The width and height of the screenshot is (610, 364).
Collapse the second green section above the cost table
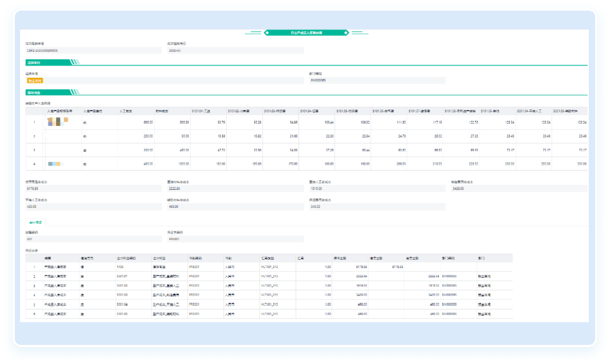[x=50, y=93]
